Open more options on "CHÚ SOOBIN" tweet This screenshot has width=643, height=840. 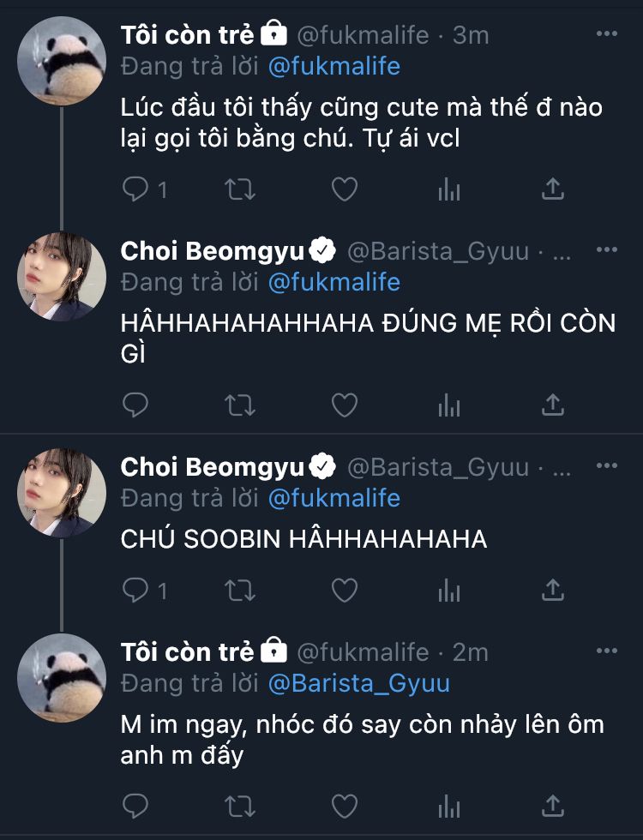coord(606,465)
